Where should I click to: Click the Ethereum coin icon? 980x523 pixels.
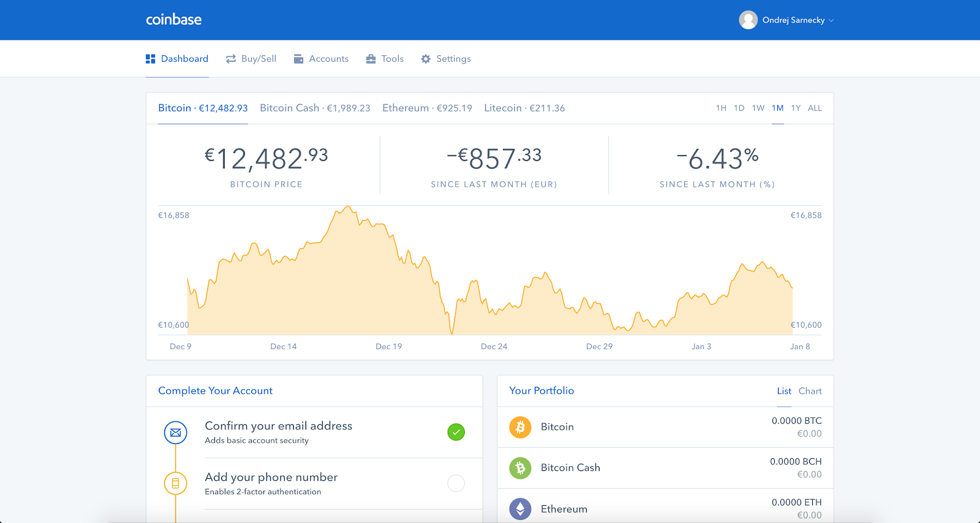[x=521, y=509]
